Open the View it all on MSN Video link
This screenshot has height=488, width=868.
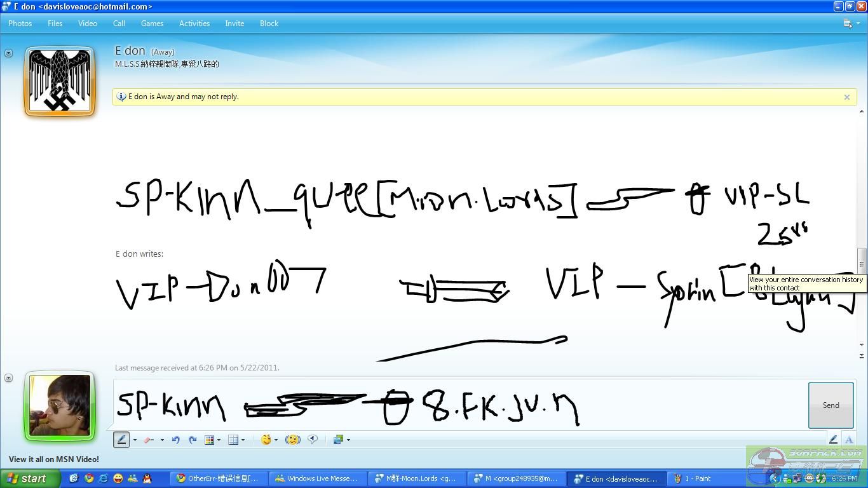(x=54, y=459)
